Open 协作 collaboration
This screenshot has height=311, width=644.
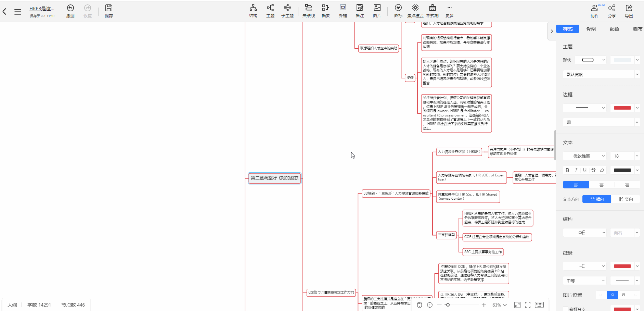[x=595, y=11]
